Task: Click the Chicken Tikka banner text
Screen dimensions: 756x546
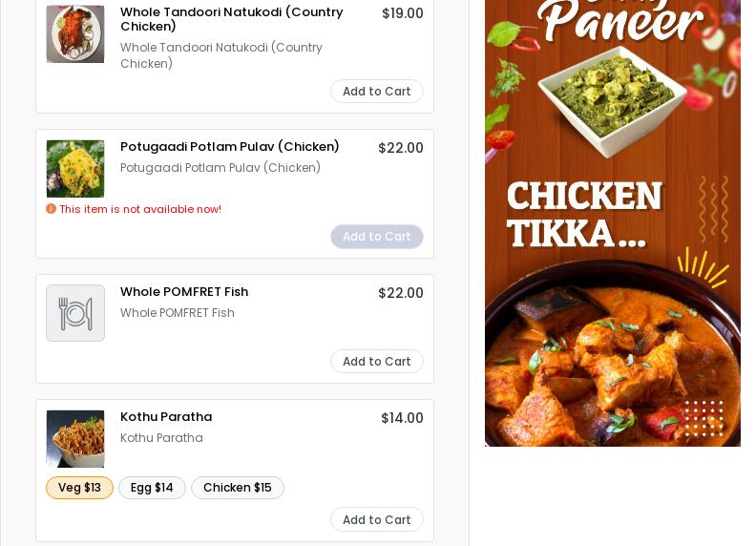Action: 584,214
